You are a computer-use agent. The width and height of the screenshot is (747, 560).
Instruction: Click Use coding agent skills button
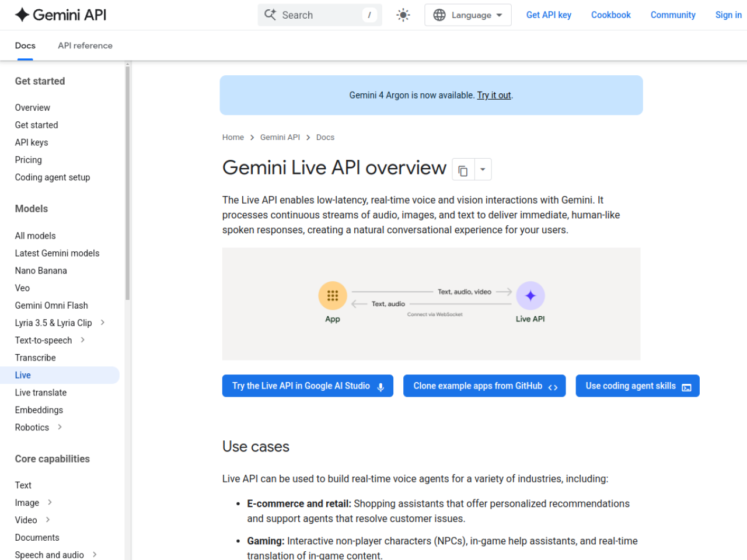click(x=637, y=386)
